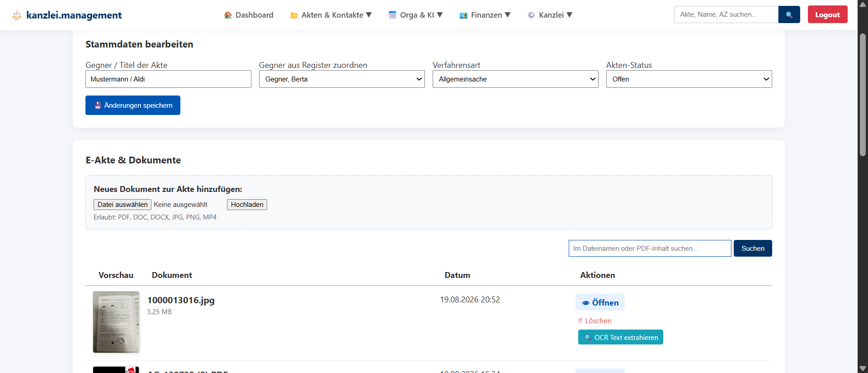Viewport: 868px width, 373px height.
Task: Focus the Gegner / Titel der Akte field
Action: tap(168, 79)
